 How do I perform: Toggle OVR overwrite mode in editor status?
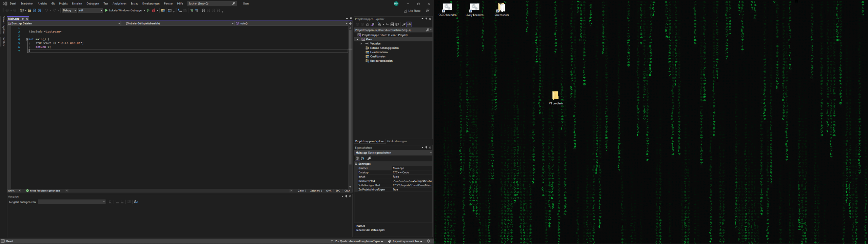click(329, 191)
